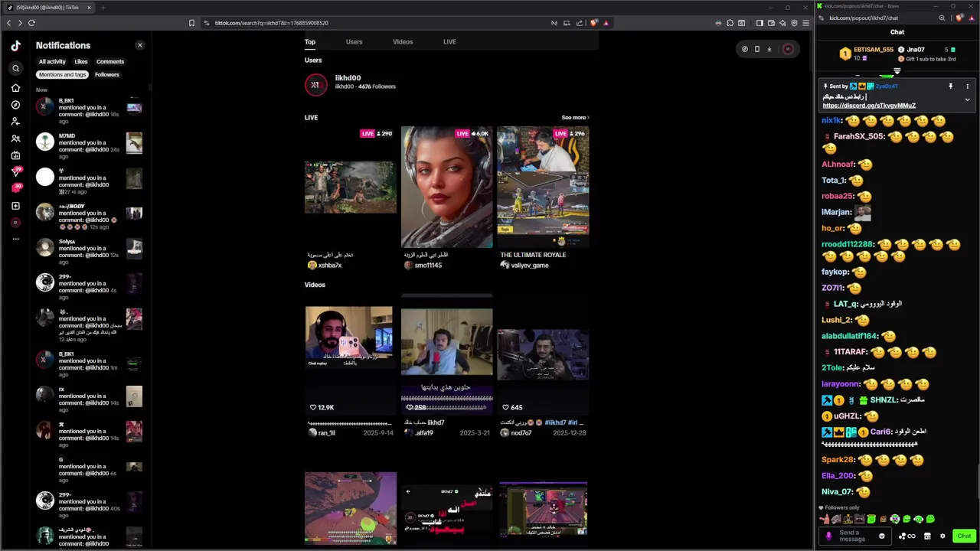This screenshot has height=551, width=980.
Task: Open Brave VPN shield icon
Action: point(794,23)
